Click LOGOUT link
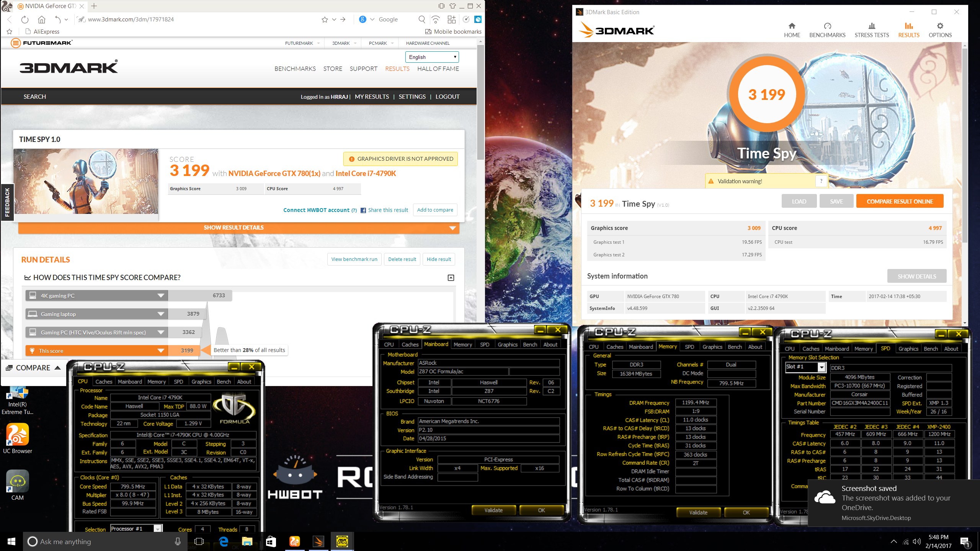The width and height of the screenshot is (980, 551). click(x=447, y=96)
